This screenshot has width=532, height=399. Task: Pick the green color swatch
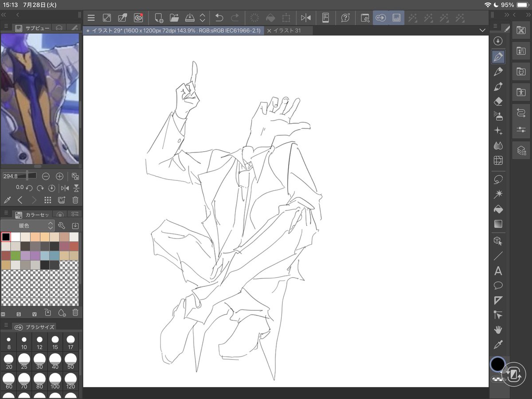click(x=16, y=256)
